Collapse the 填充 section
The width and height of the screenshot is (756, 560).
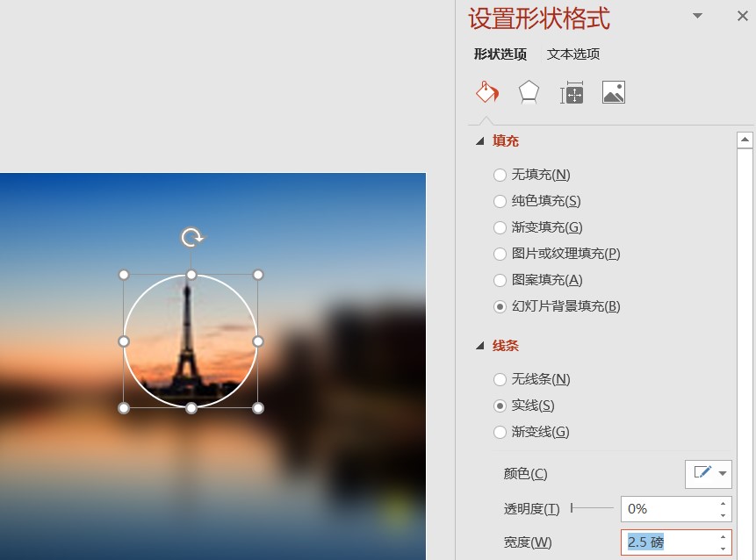pyautogui.click(x=479, y=141)
